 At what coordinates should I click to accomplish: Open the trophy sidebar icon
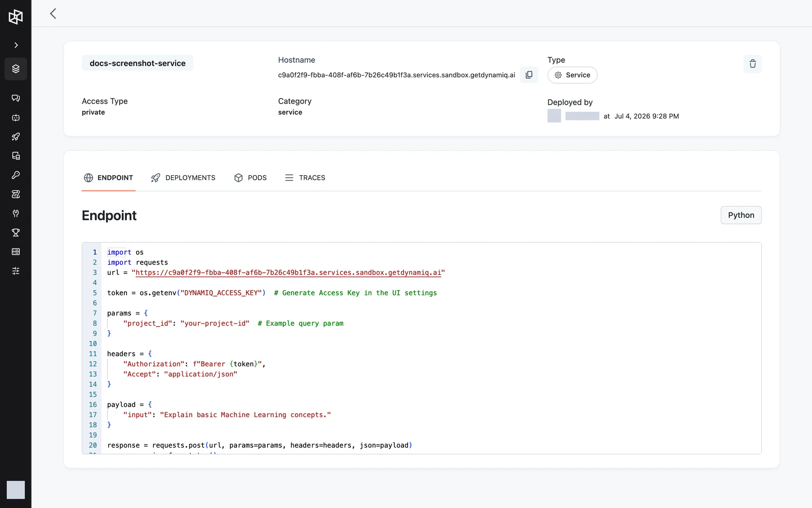point(16,233)
